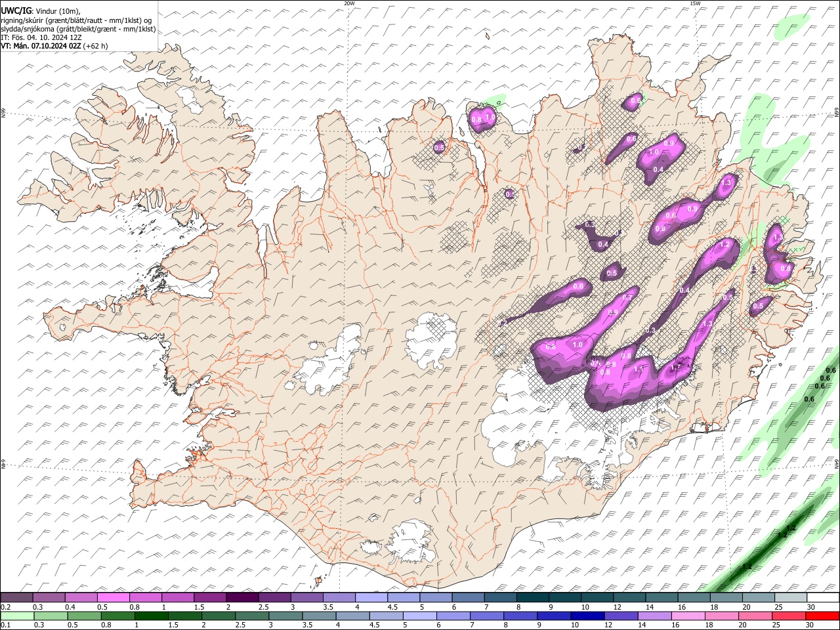Click the '0.2' label in the snowfall legend

pyautogui.click(x=5, y=607)
